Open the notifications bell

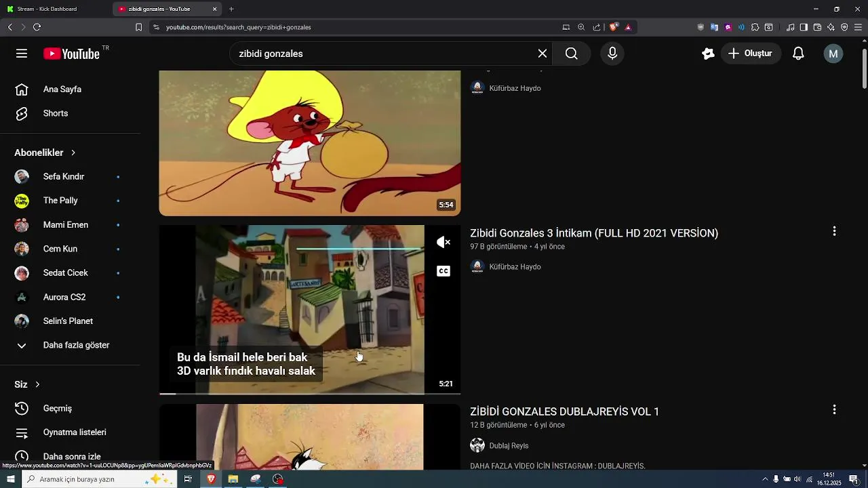pos(798,54)
